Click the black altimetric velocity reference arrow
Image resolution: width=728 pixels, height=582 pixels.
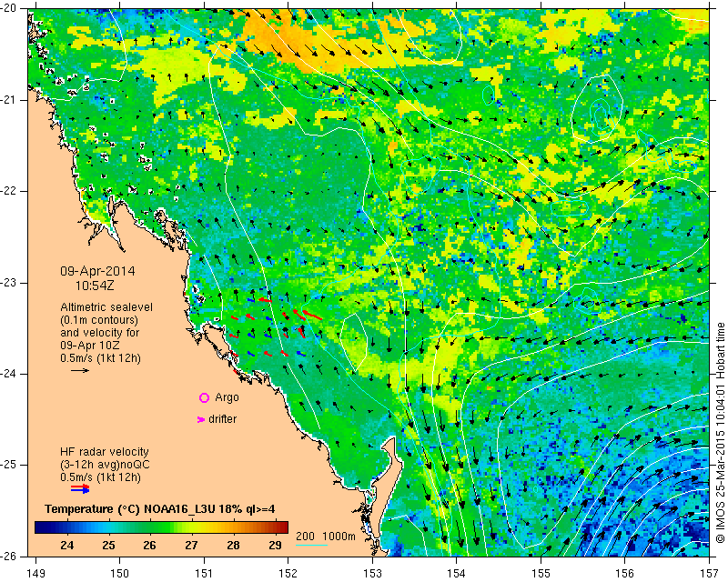[x=80, y=370]
